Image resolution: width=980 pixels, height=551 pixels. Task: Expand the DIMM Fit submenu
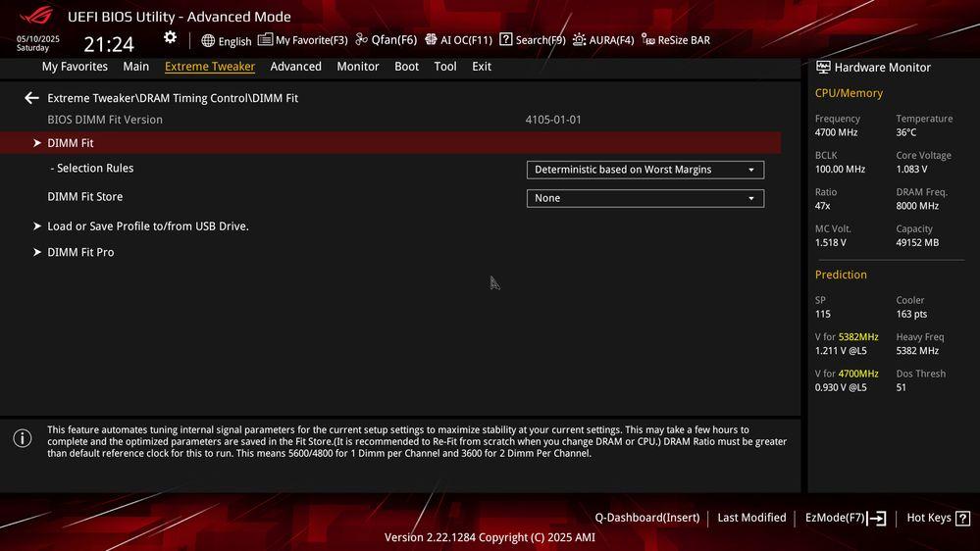(390, 143)
